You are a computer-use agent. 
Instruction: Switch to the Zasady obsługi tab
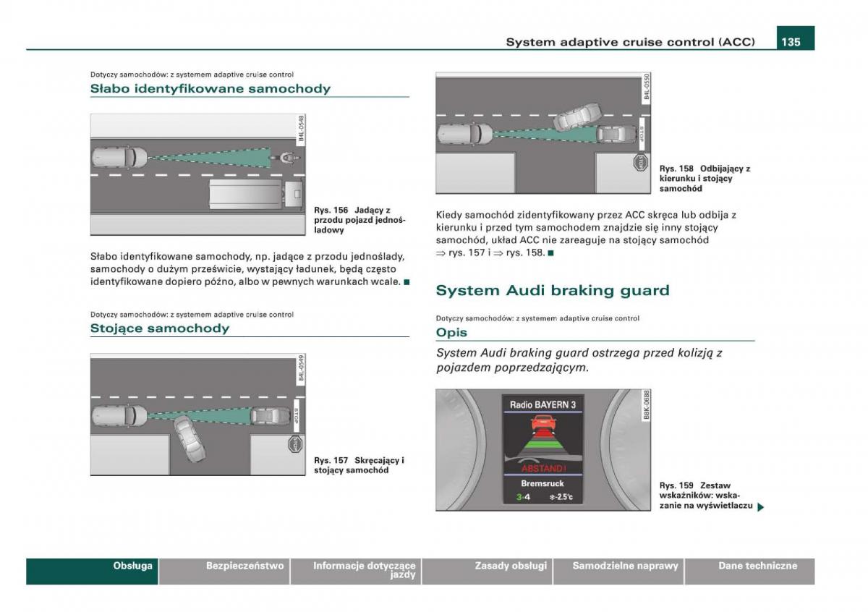click(x=488, y=571)
